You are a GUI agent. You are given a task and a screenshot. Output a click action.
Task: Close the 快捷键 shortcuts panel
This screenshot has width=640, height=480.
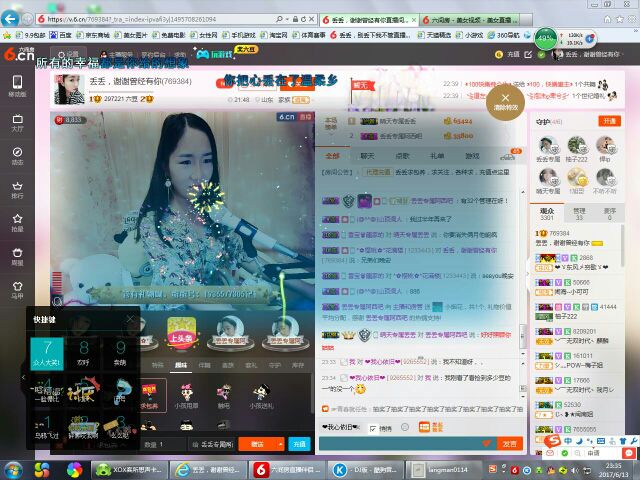(130, 319)
